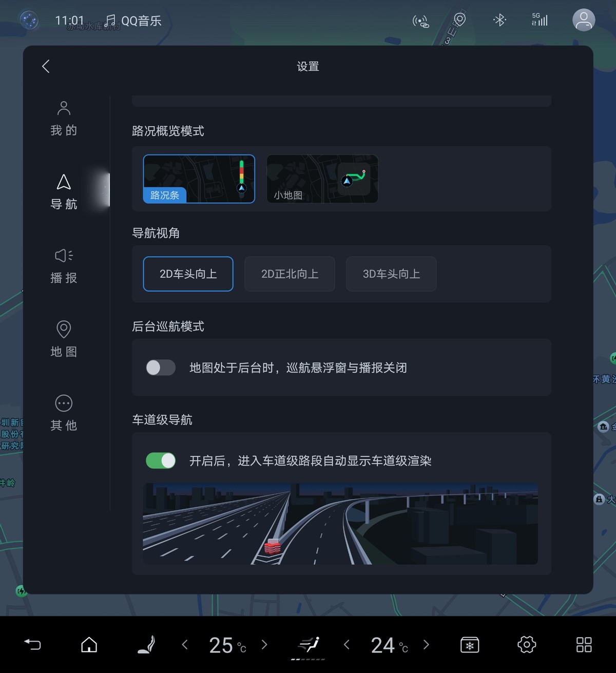
Task: Choose the 小地图 overview mode thumbnail
Action: [x=322, y=179]
